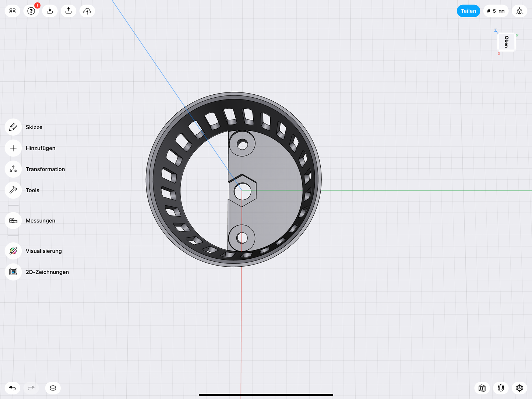The image size is (532, 399).
Task: Open the Transformation axes icon
Action: (13, 169)
